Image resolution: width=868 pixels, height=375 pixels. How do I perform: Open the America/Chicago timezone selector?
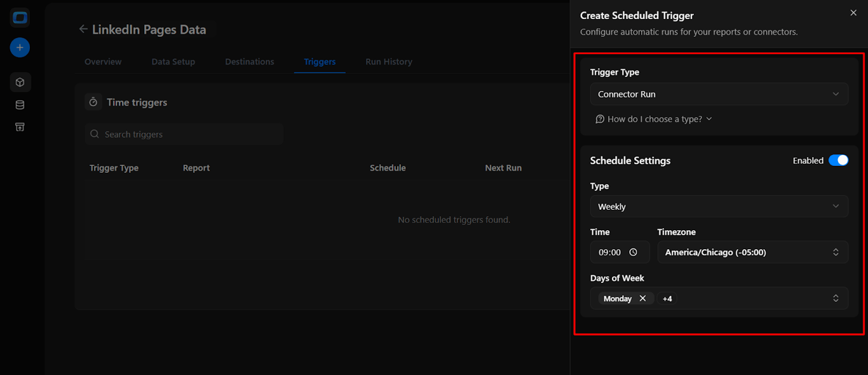click(752, 252)
